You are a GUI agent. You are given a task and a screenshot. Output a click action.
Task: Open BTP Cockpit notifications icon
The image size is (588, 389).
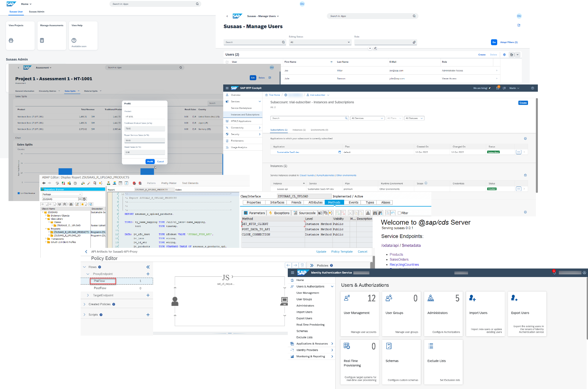pos(498,88)
